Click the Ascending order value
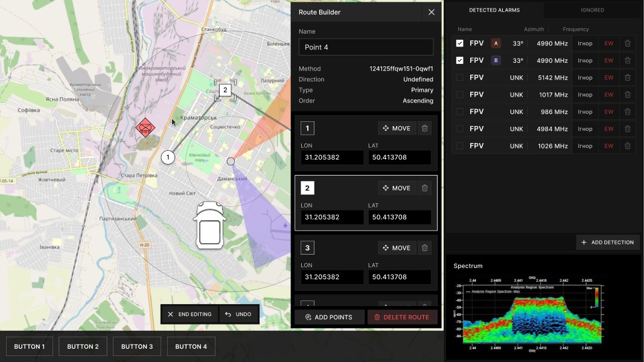Image resolution: width=644 pixels, height=362 pixels. click(x=418, y=101)
